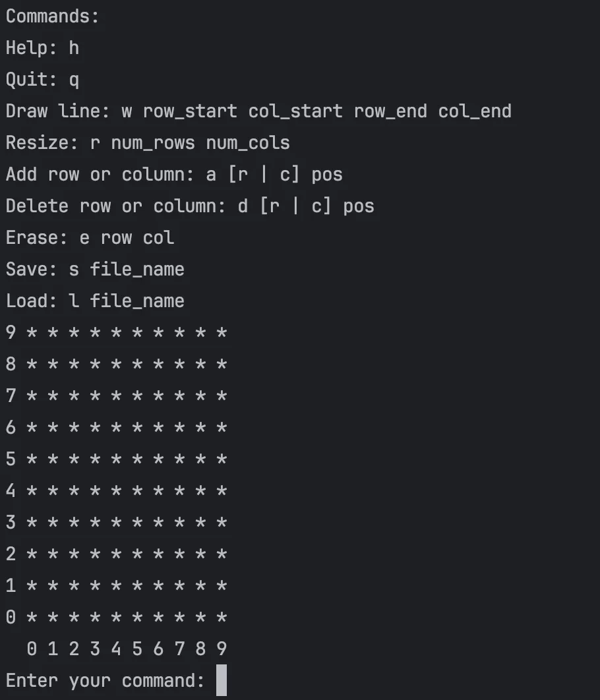The image size is (600, 700).
Task: Click the "Enter your command:" prompt text
Action: click(105, 680)
